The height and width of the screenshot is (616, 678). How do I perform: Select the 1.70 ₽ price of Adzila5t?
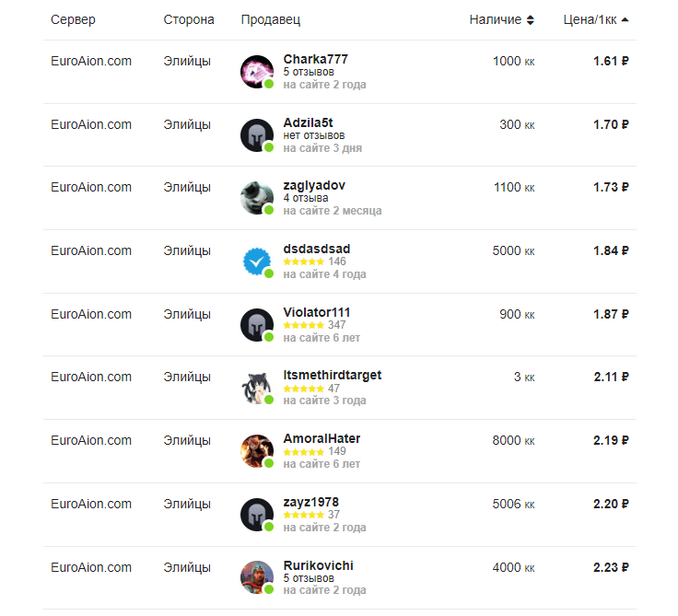pos(611,124)
